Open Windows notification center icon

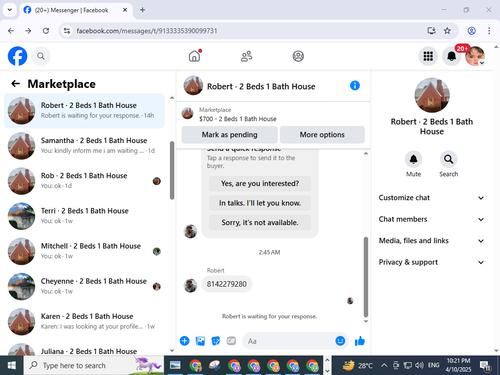click(485, 365)
